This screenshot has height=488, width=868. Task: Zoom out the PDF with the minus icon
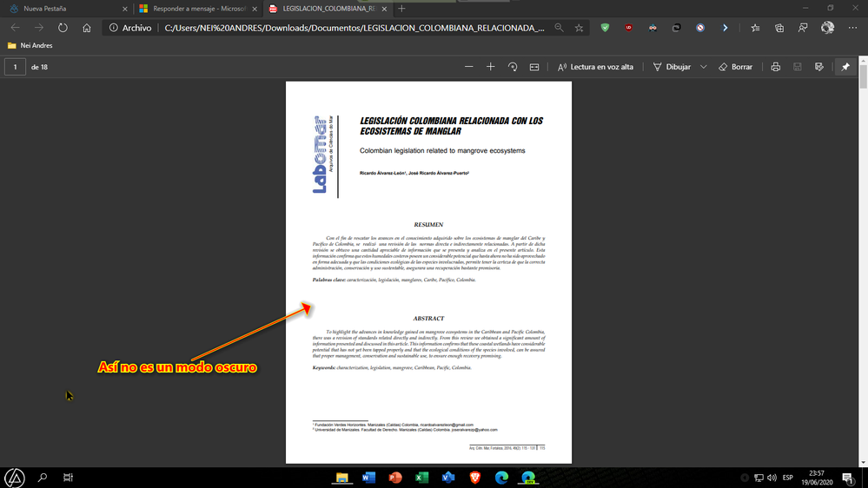(469, 67)
